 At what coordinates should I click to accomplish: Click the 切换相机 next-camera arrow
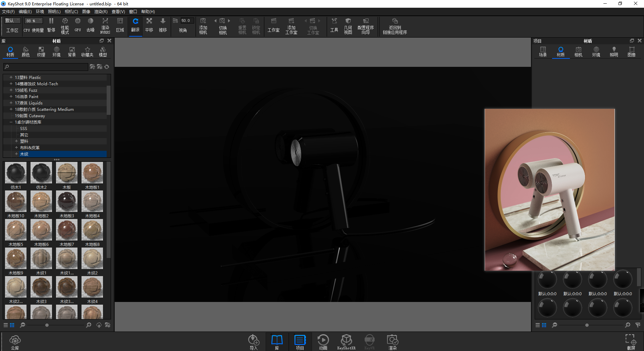coord(229,21)
